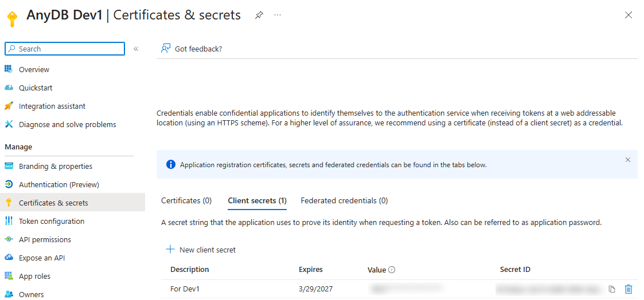Image resolution: width=644 pixels, height=300 pixels.
Task: Click the Overview icon in sidebar
Action: (x=9, y=69)
